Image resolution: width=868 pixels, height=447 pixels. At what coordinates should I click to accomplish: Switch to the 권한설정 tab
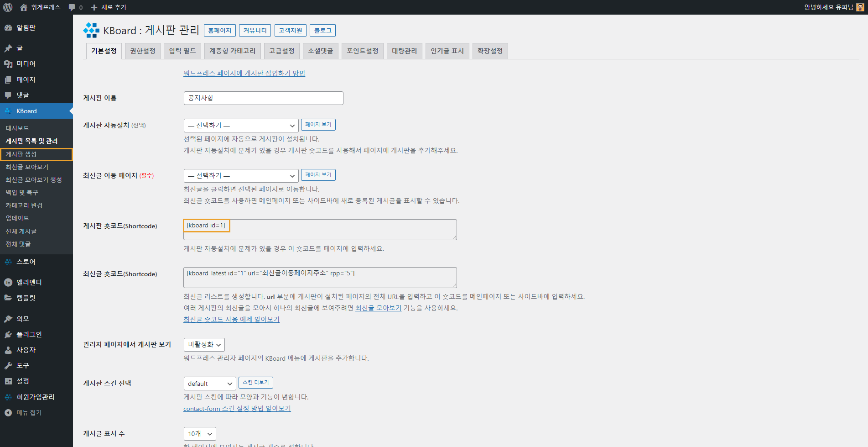[x=143, y=51]
